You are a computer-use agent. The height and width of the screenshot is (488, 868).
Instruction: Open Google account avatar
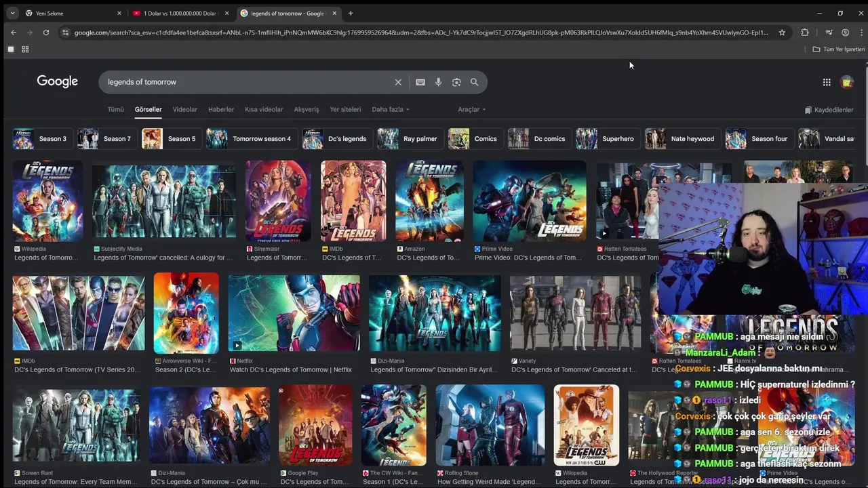tap(847, 82)
